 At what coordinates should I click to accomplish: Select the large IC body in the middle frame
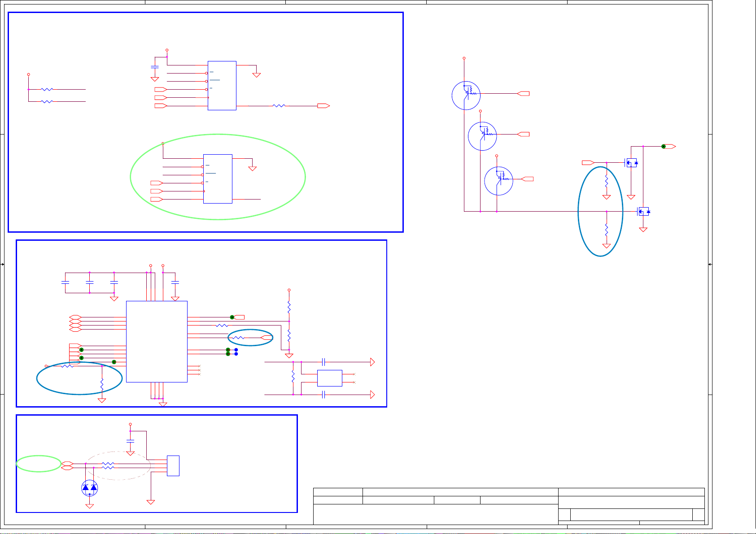(157, 342)
